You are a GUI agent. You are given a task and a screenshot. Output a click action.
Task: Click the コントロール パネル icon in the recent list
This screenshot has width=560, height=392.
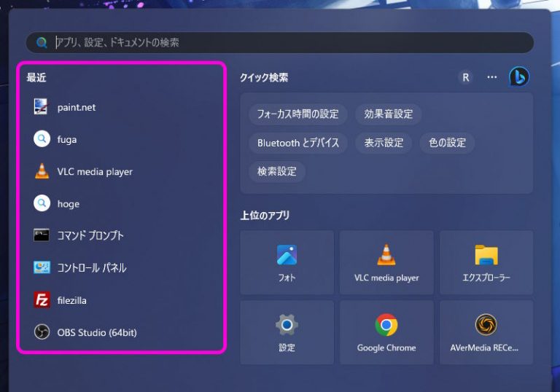click(x=42, y=267)
